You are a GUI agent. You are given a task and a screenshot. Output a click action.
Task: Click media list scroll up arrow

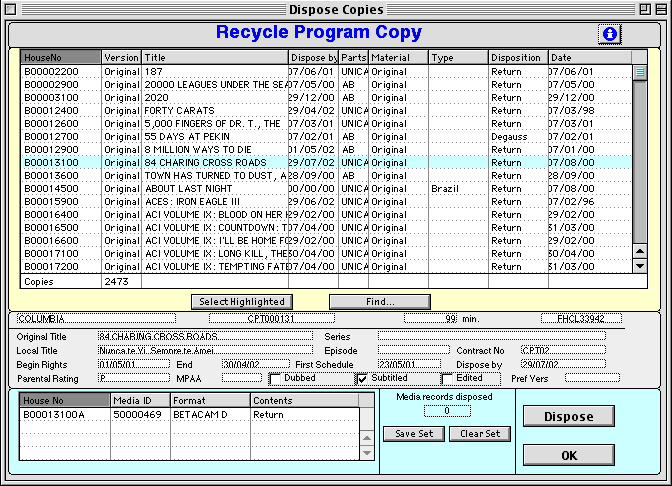tap(367, 438)
